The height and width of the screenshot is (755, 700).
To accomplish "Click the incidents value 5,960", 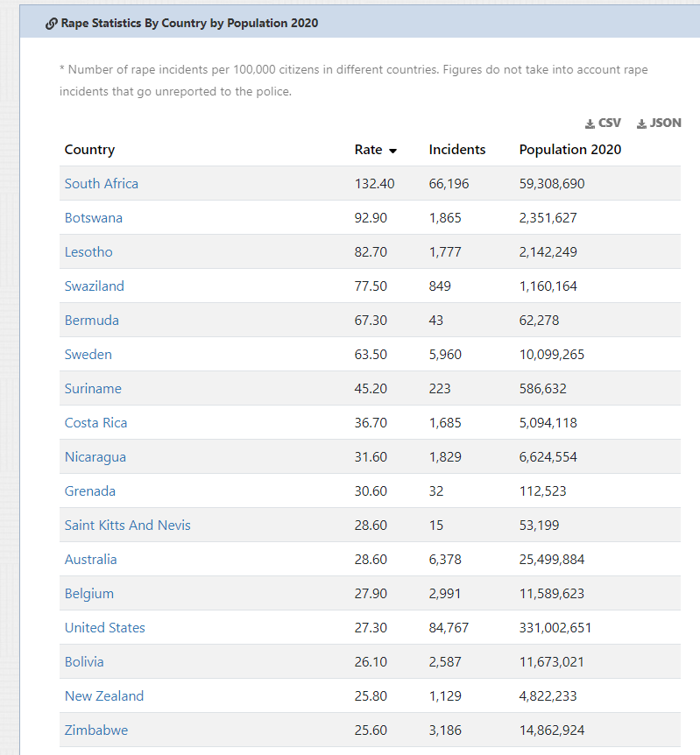I will pos(445,355).
